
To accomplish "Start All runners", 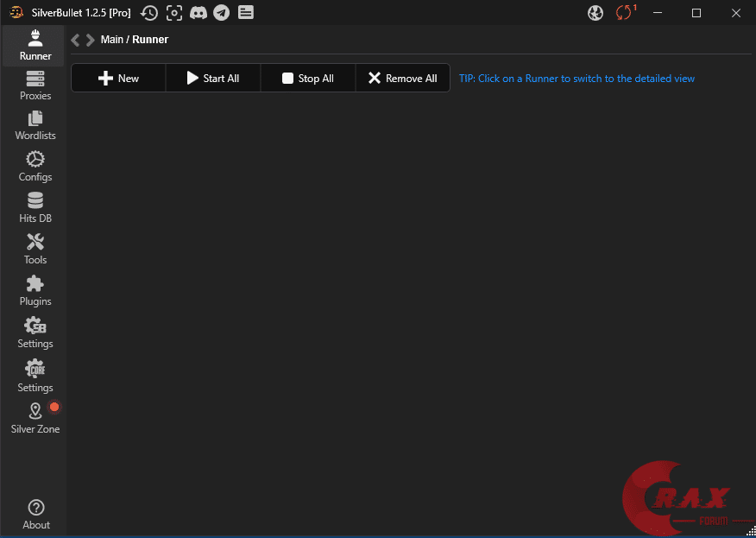I will (213, 79).
